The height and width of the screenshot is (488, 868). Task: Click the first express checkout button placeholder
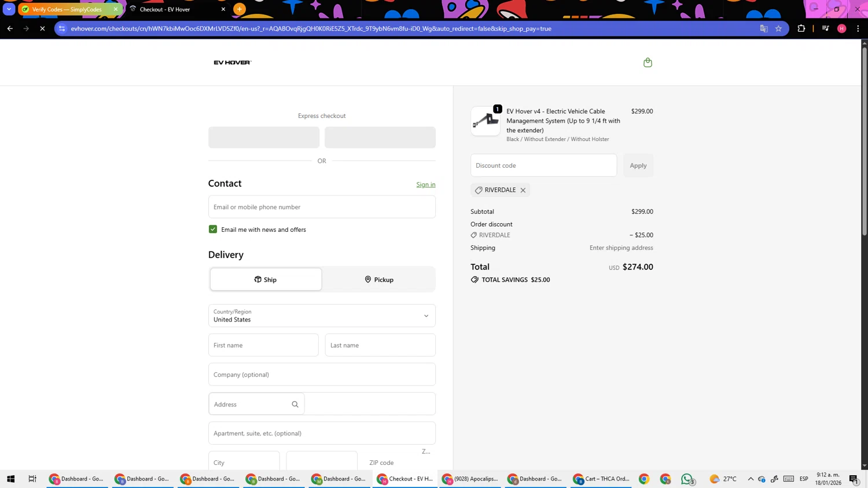[264, 138]
